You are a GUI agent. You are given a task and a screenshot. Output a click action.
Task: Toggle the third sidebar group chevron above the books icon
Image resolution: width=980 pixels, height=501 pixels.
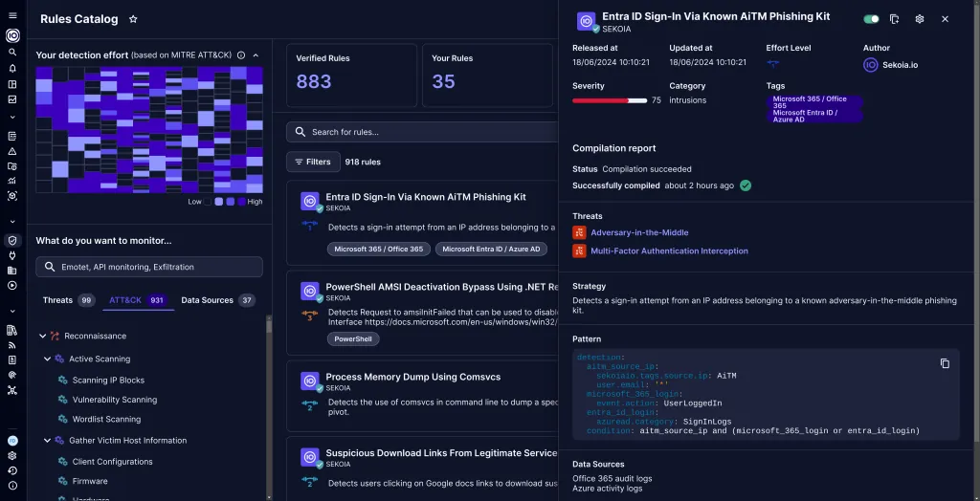(x=12, y=311)
